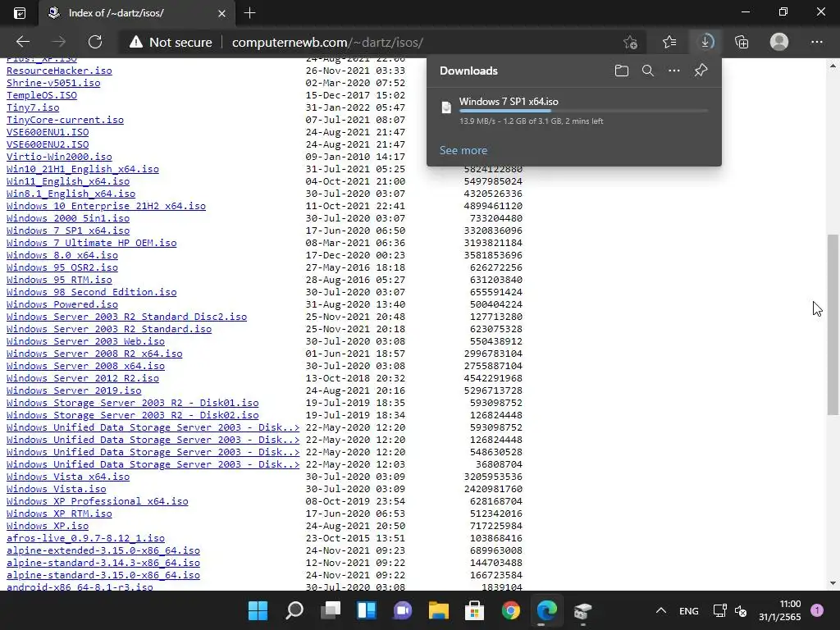Download Windows_Server_2003_R2_Standard_Disc2.iso
This screenshot has width=840, height=630.
(x=126, y=317)
